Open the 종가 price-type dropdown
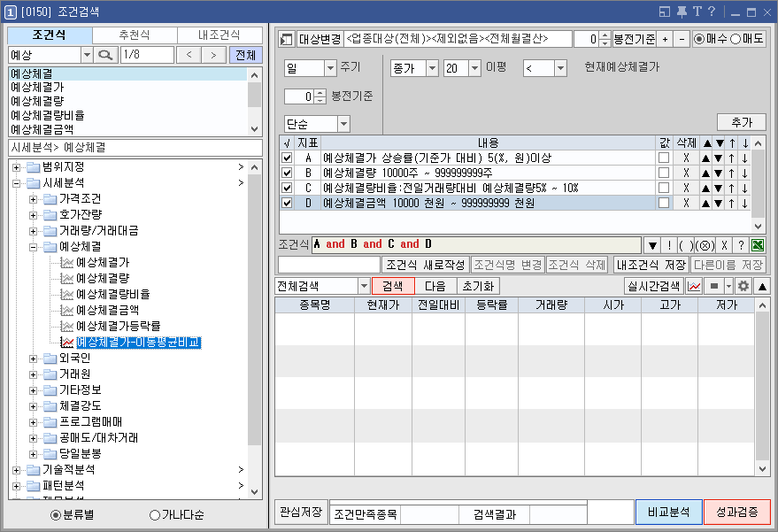 click(x=432, y=68)
